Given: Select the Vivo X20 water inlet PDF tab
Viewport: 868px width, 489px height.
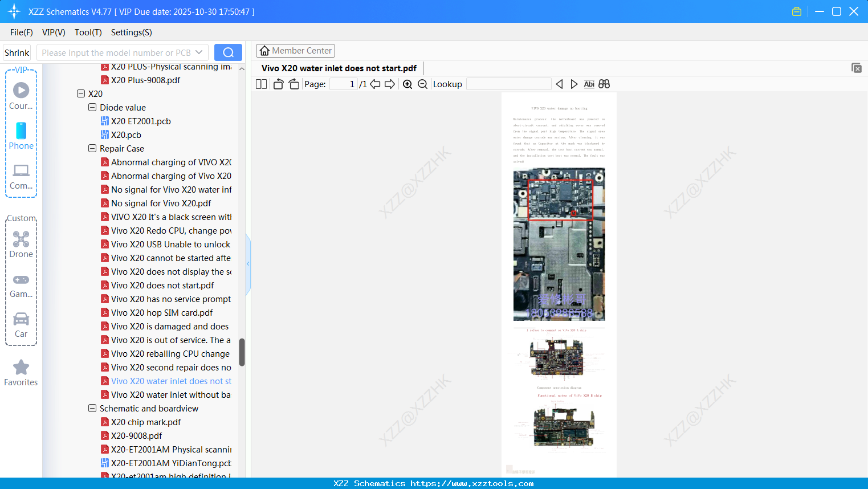Looking at the screenshot, I should tap(339, 68).
